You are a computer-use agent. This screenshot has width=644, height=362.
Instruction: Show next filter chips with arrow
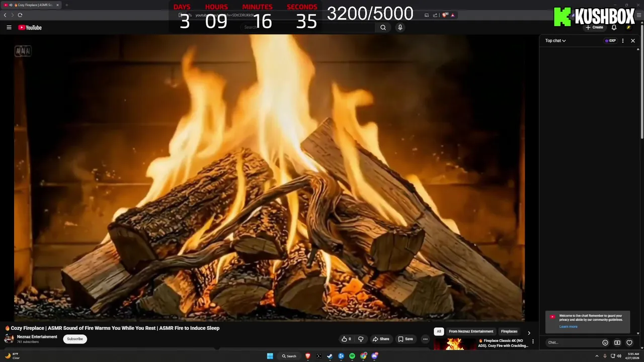pos(529,333)
